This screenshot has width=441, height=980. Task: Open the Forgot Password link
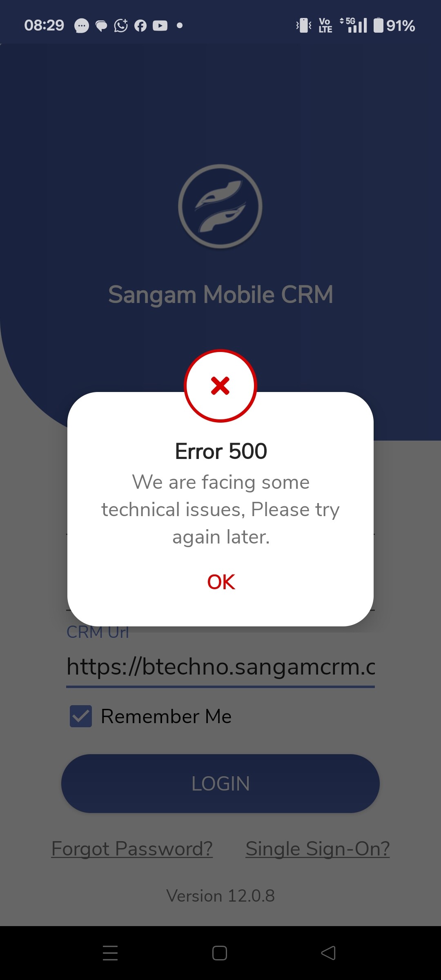point(132,849)
